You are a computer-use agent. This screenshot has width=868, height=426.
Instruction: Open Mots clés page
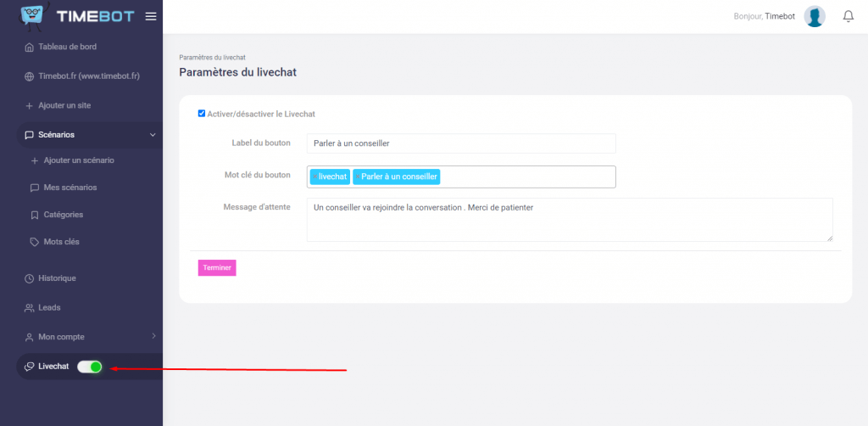(x=61, y=242)
